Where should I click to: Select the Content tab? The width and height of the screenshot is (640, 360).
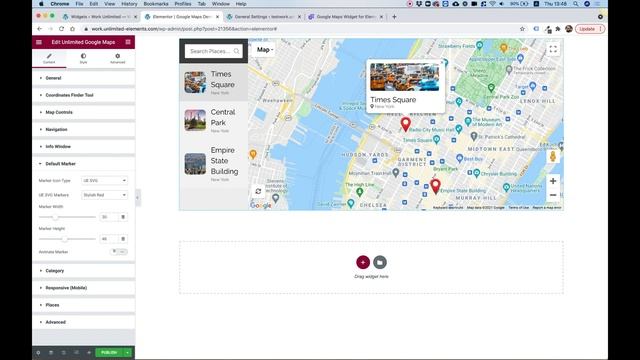pyautogui.click(x=49, y=58)
